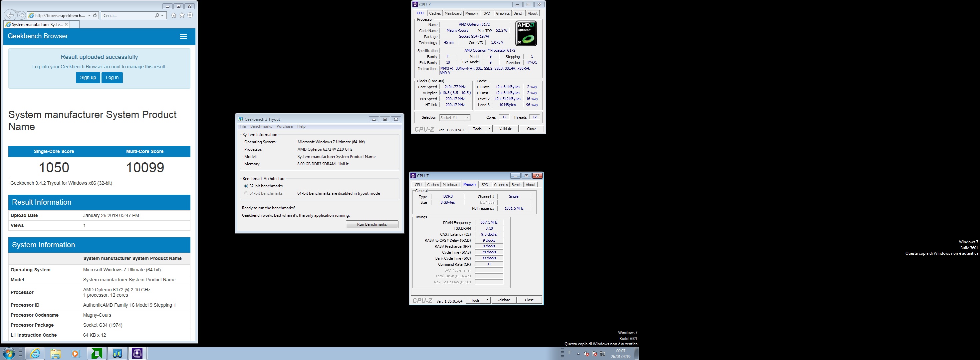Click Tools button in top CPU-Z window
This screenshot has height=360, width=980.
477,129
